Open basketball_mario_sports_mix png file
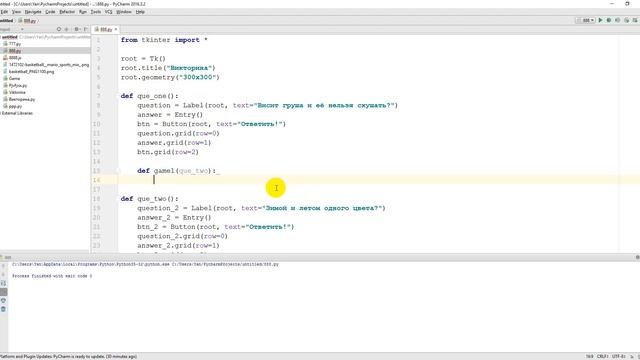Viewport: 640px width, 360px height. tap(48, 64)
